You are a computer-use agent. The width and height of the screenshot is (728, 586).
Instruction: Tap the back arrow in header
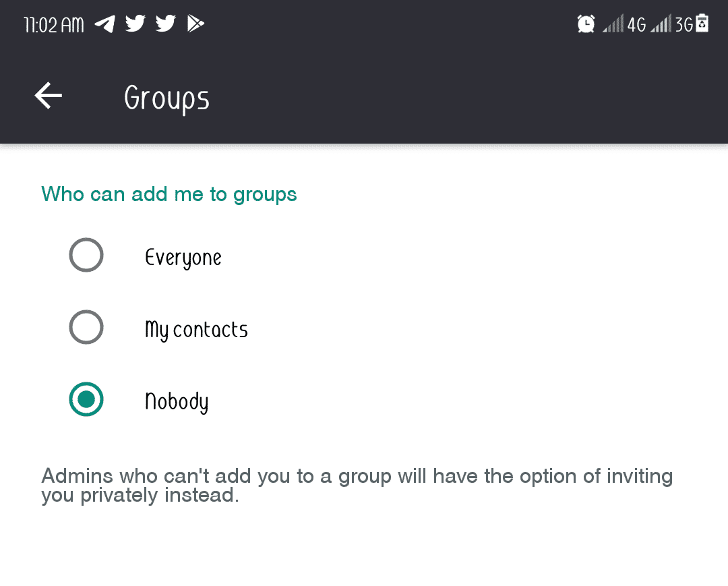pos(49,96)
